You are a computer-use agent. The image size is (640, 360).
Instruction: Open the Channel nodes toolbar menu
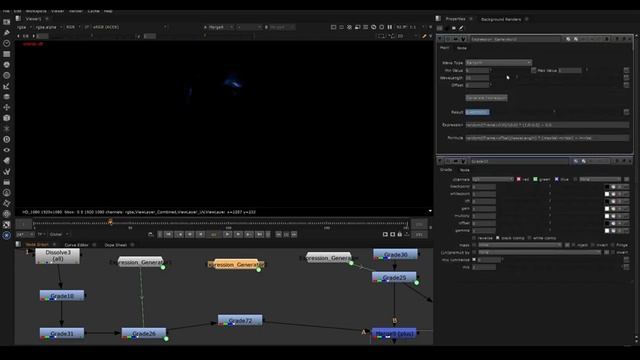[x=7, y=54]
